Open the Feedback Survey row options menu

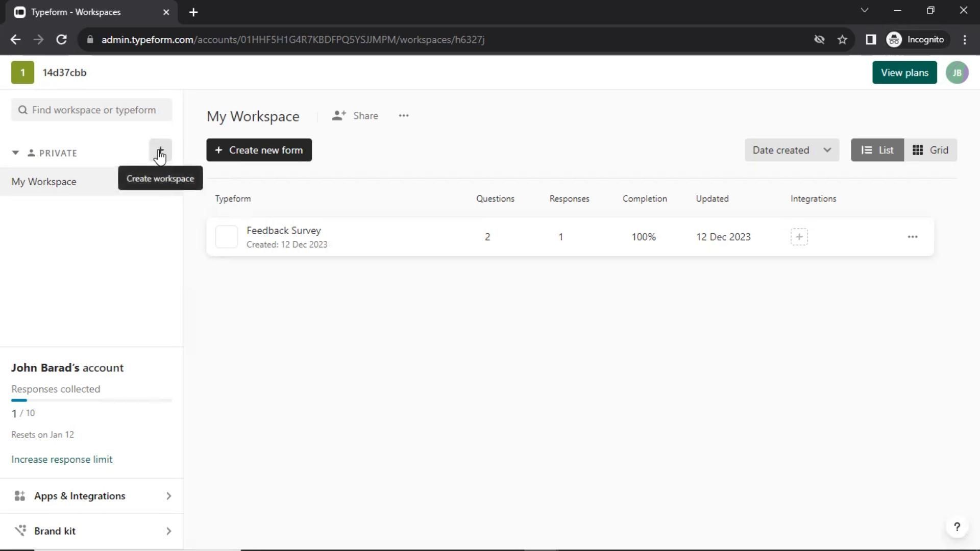coord(912,237)
